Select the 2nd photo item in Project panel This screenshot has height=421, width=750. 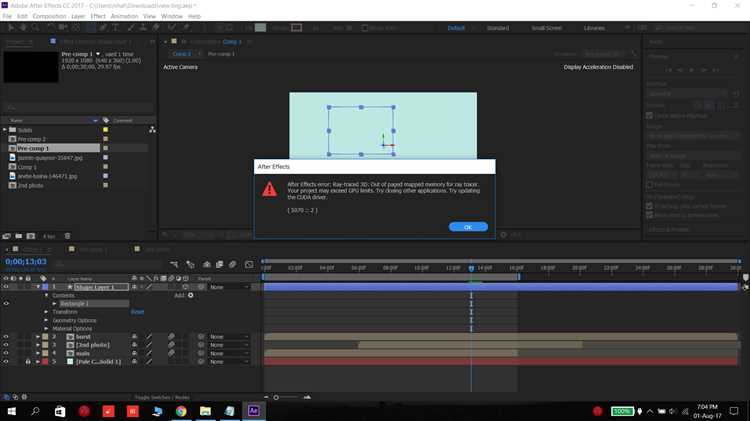30,186
